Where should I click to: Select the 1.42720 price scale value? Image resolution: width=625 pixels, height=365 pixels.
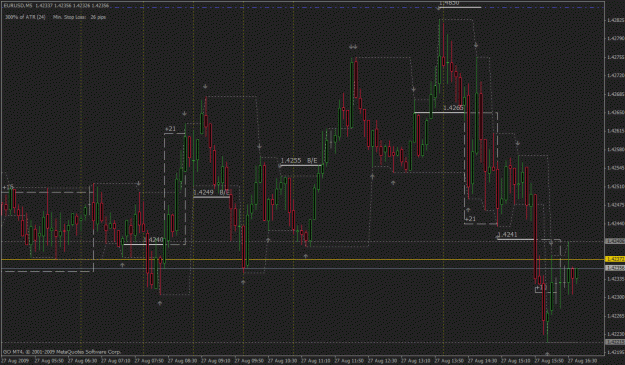coord(615,75)
